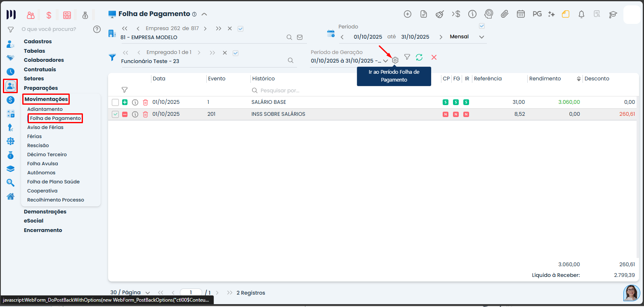Viewport: 644px width, 307px height.
Task: Click the Rendimento column header
Action: (x=545, y=79)
